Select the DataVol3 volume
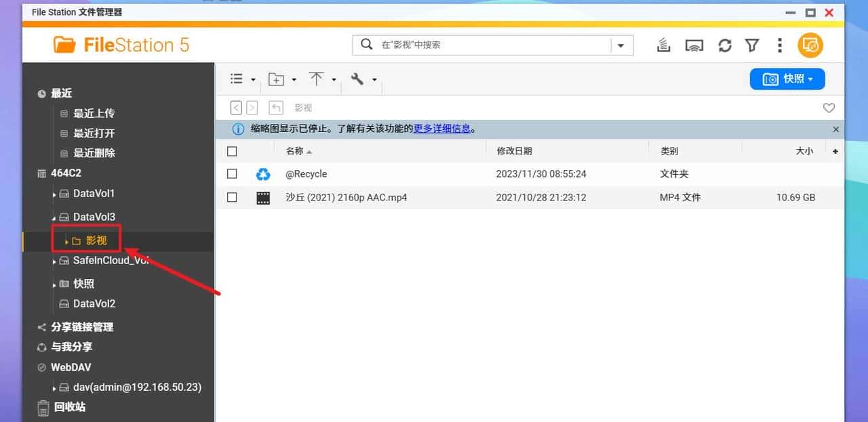 [94, 217]
